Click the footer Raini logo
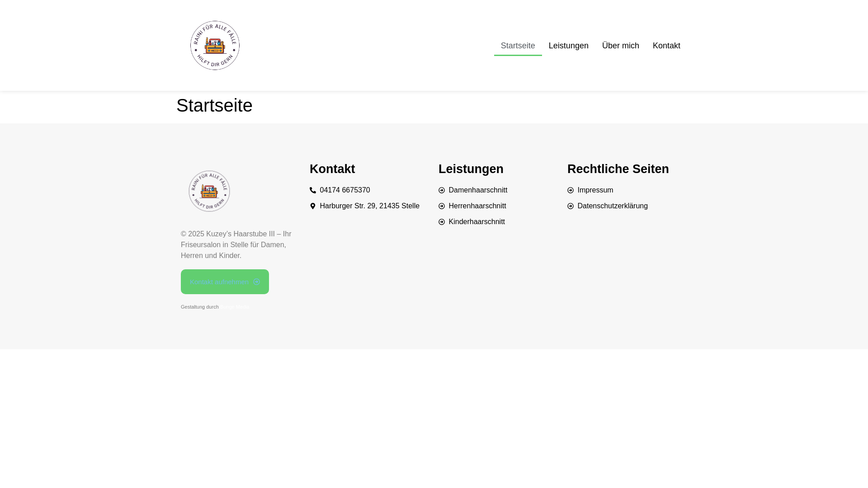 [209, 191]
